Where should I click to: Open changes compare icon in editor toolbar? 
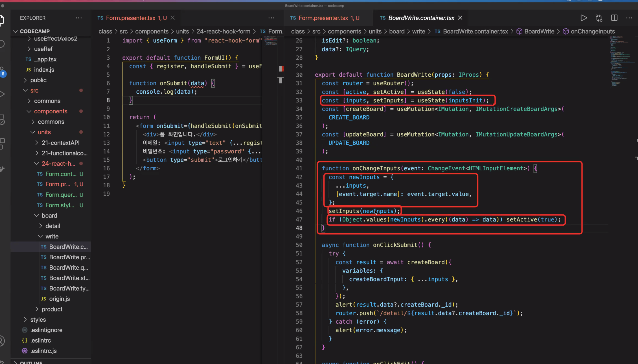[x=599, y=18]
